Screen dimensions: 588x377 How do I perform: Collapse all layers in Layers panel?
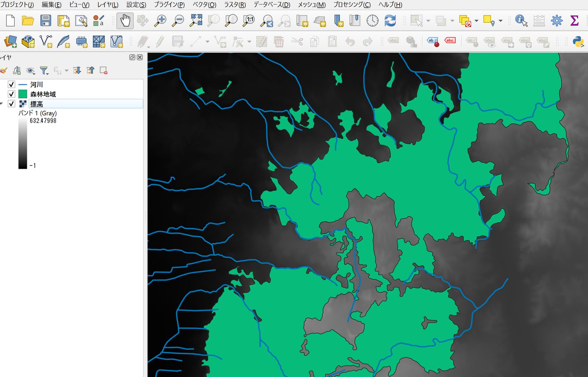click(x=90, y=71)
